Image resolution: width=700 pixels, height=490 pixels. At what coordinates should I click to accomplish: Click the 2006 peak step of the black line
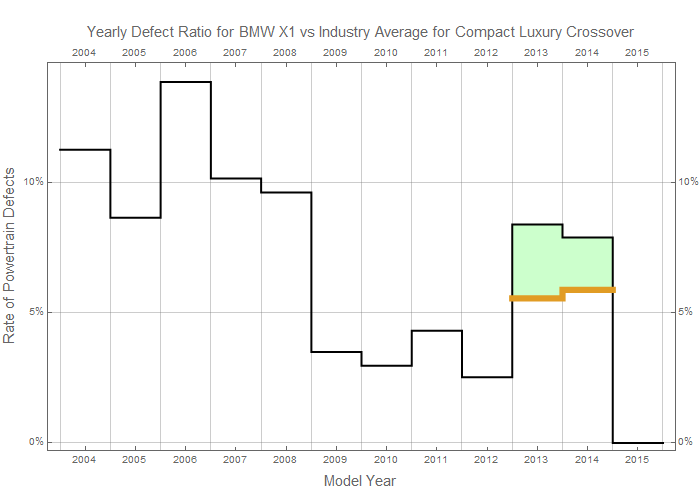[x=185, y=82]
